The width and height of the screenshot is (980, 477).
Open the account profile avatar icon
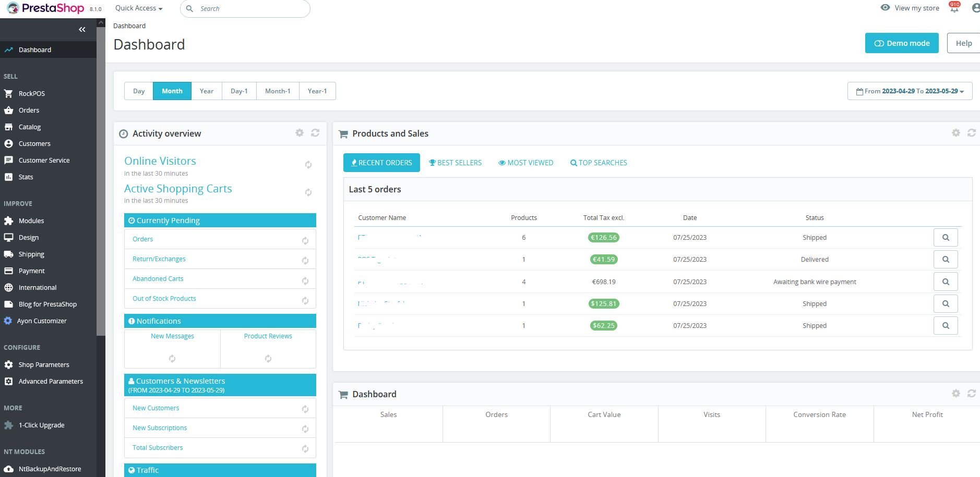[975, 8]
